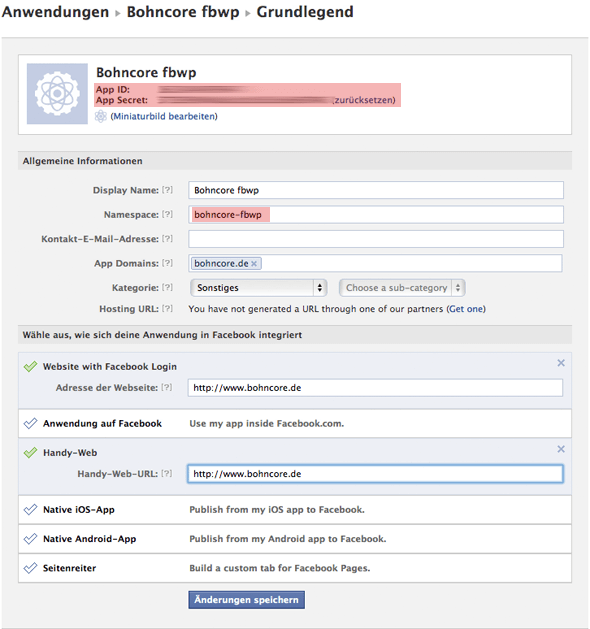
Task: Open help [?] for Kategorie
Action: click(167, 288)
